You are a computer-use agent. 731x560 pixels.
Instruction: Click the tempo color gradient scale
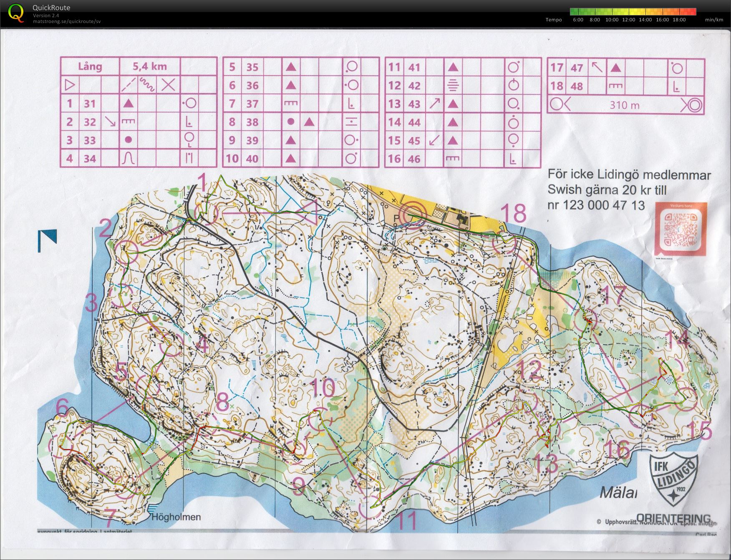point(633,12)
